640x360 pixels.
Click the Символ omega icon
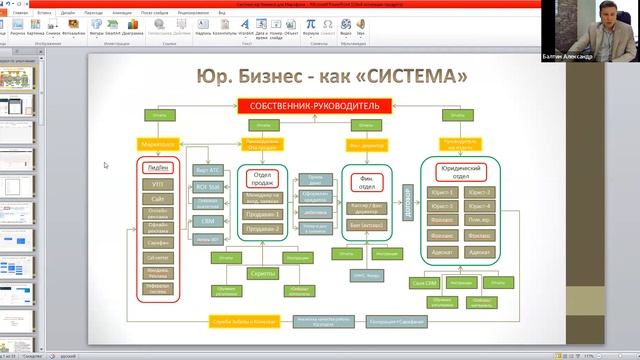(327, 24)
